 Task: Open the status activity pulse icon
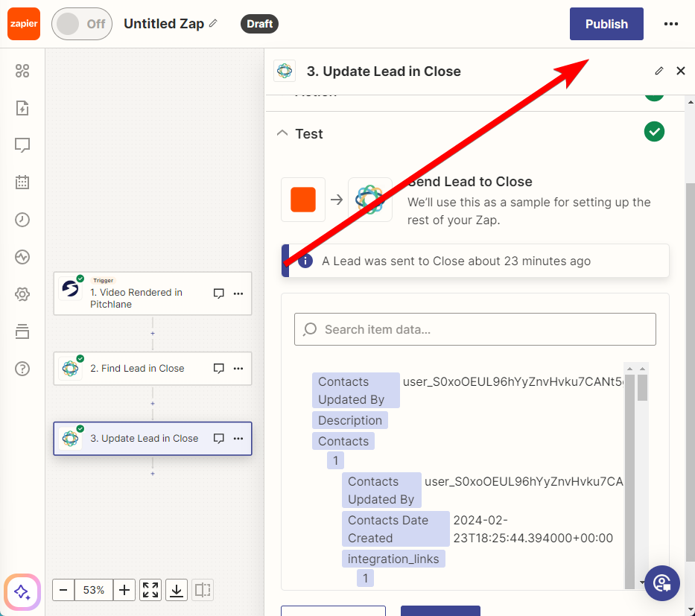pos(22,256)
